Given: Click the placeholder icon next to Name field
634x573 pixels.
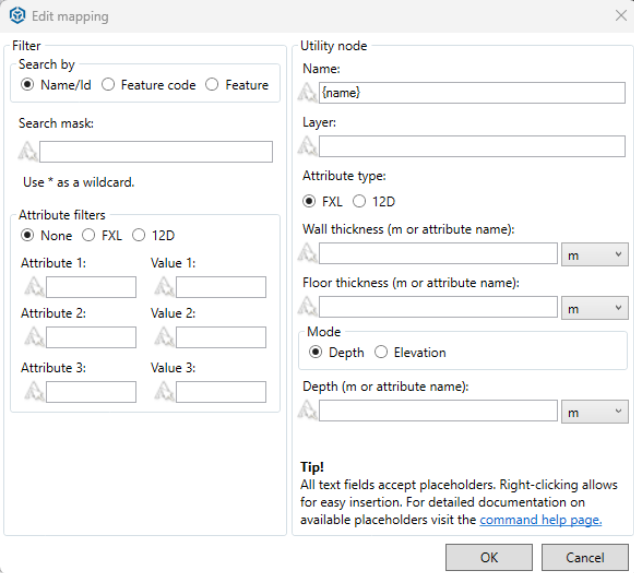Looking at the screenshot, I should tap(309, 93).
